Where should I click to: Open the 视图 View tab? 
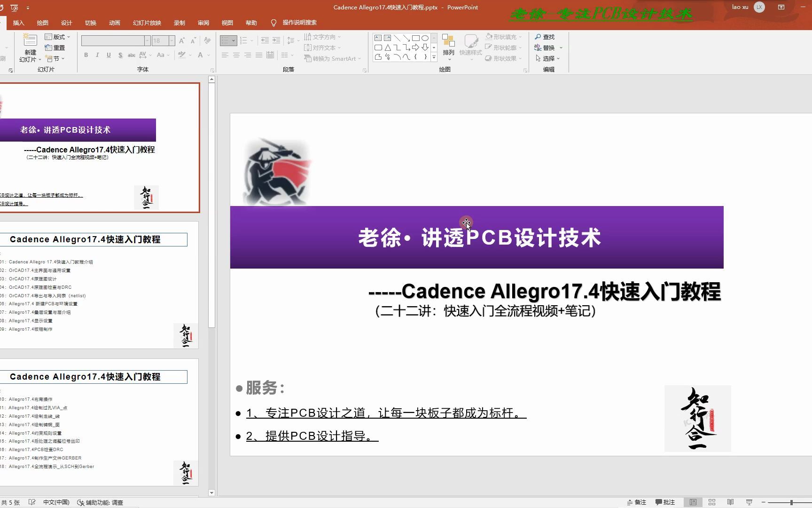pyautogui.click(x=227, y=23)
